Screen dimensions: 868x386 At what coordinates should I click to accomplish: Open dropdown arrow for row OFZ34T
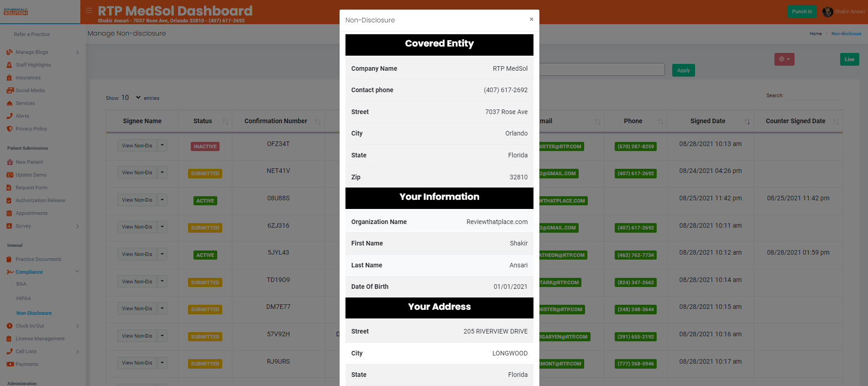coord(162,146)
